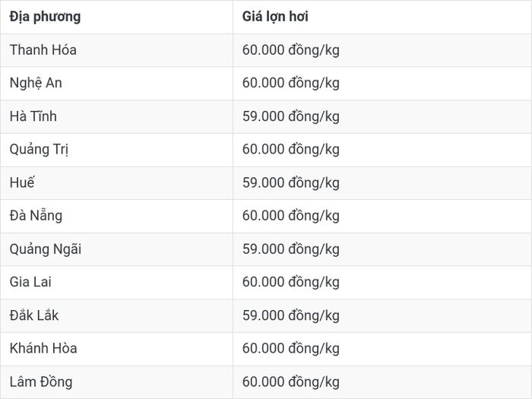
Task: Click the Gia Lai price cell
Action: click(x=382, y=283)
